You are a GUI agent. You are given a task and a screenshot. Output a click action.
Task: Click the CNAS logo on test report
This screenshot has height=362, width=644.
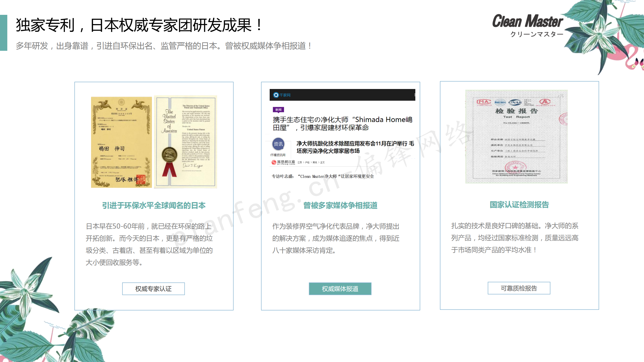point(515,102)
